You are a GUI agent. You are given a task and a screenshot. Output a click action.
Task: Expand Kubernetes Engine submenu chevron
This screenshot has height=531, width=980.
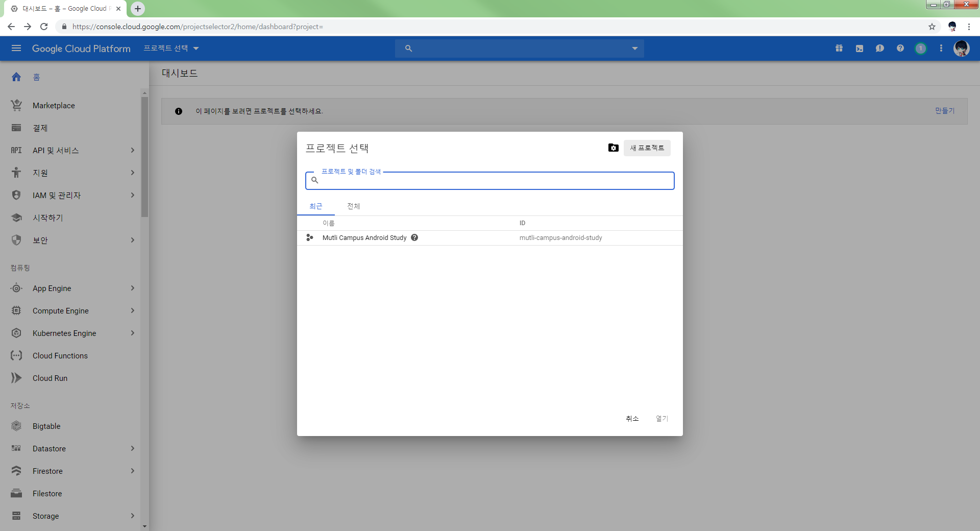(133, 333)
